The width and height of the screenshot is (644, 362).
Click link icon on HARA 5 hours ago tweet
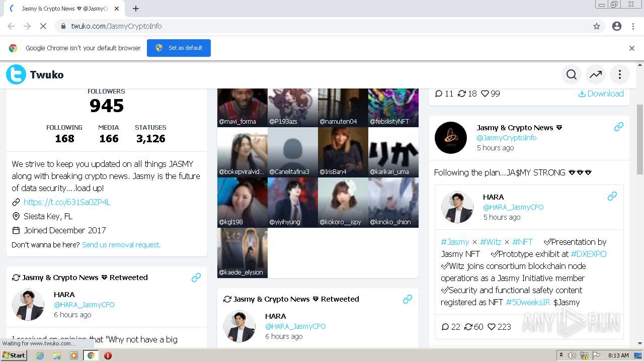pos(612,196)
